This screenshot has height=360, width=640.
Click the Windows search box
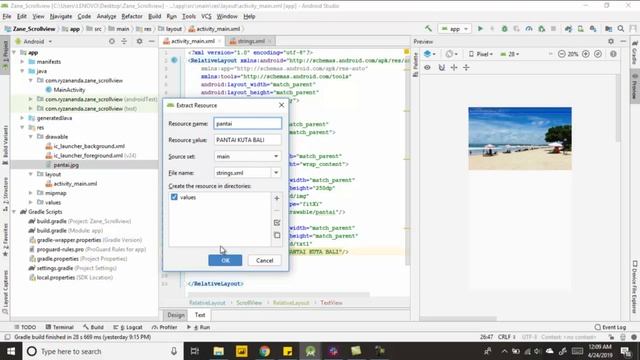102,351
